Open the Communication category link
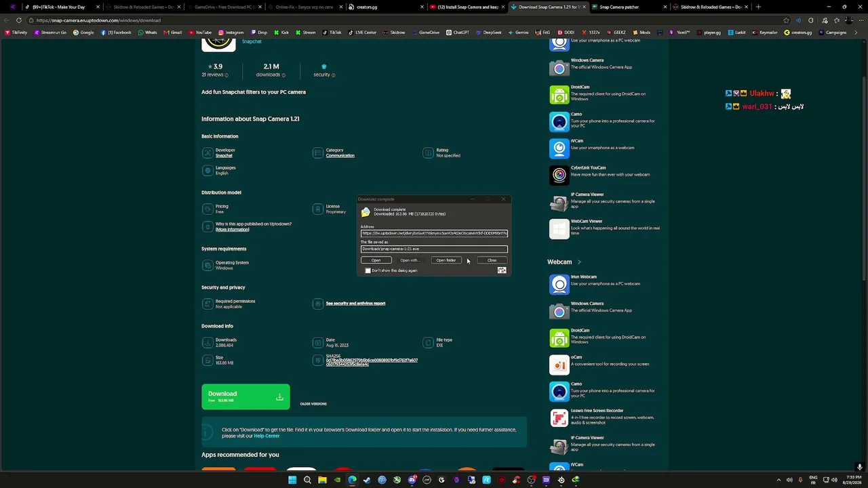868x488 pixels. (340, 156)
